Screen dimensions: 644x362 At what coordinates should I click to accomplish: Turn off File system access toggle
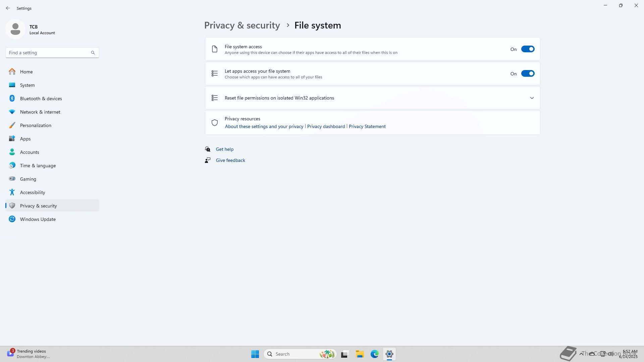tap(528, 49)
